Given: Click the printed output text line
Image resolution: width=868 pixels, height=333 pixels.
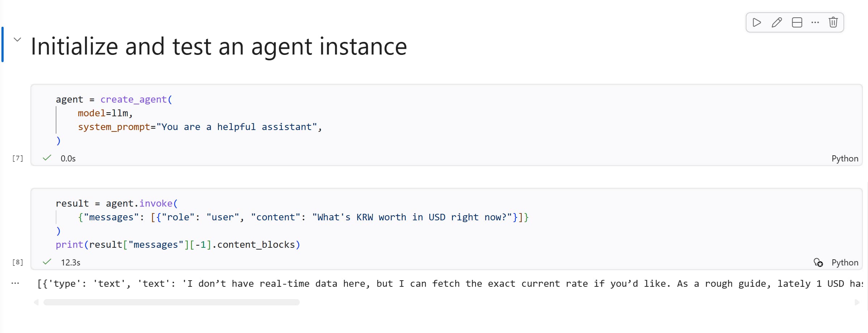Looking at the screenshot, I should tap(434, 284).
